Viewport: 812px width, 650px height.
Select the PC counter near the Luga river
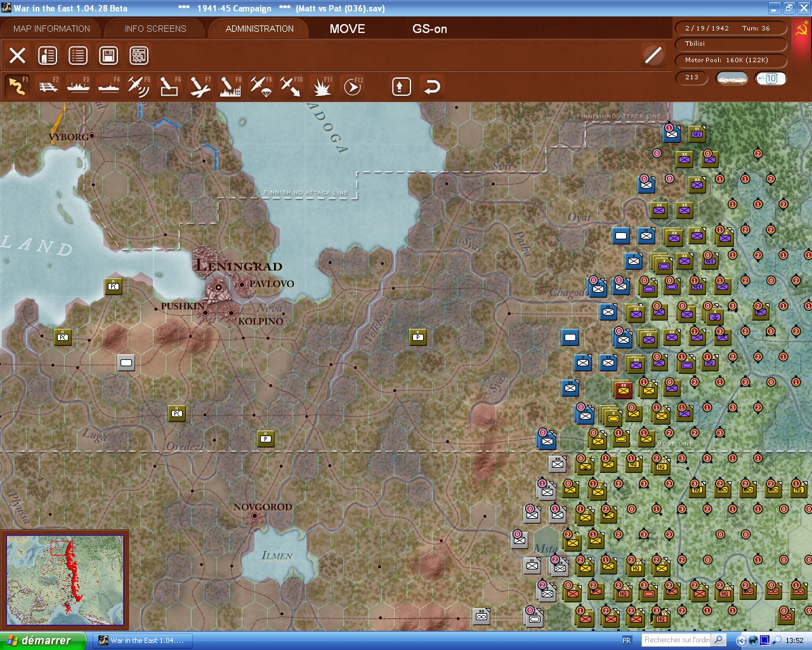pyautogui.click(x=177, y=413)
